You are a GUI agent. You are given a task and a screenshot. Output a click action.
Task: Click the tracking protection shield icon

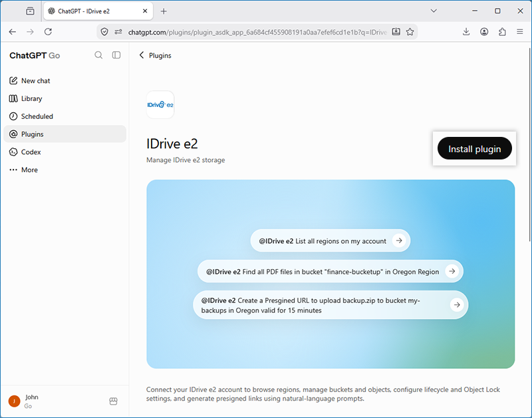104,32
